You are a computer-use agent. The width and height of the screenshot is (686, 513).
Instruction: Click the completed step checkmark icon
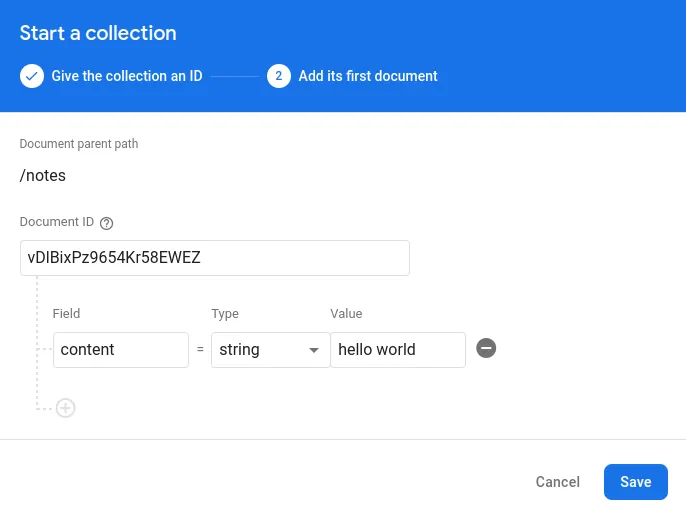tap(32, 76)
